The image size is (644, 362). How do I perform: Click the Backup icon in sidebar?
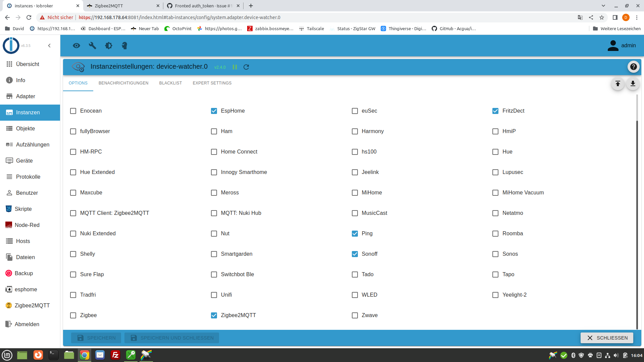(8, 273)
